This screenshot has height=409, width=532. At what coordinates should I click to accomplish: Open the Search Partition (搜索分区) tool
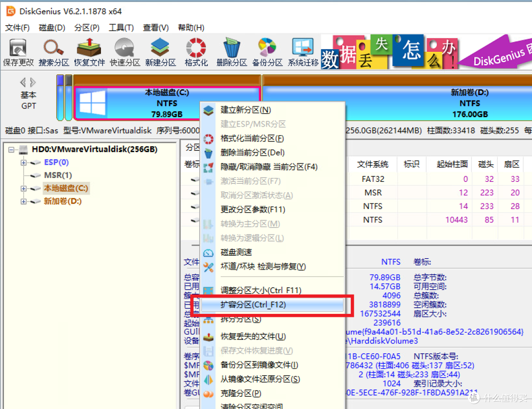(x=54, y=53)
